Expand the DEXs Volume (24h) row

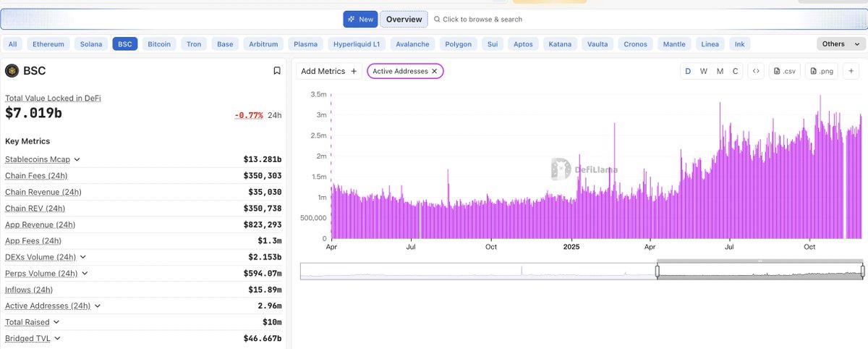click(x=82, y=257)
